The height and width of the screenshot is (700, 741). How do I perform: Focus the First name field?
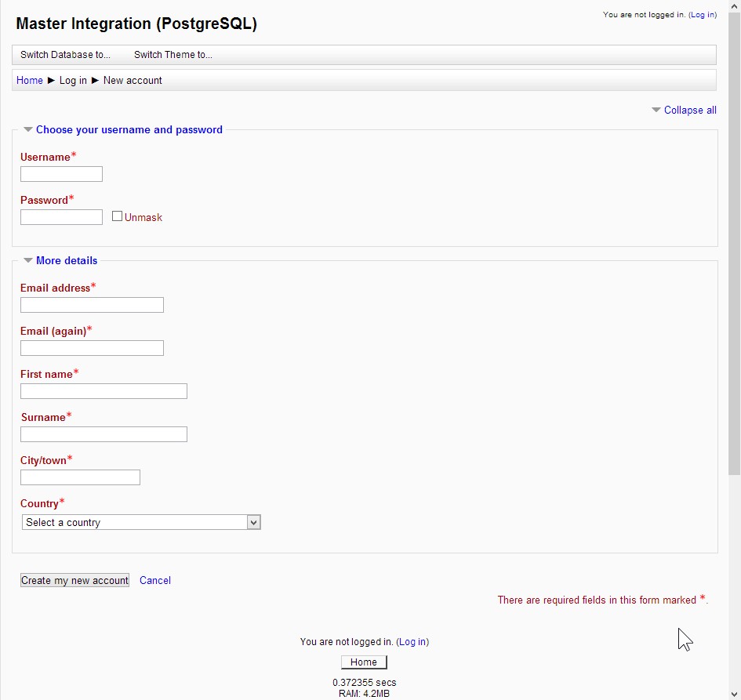tap(104, 391)
